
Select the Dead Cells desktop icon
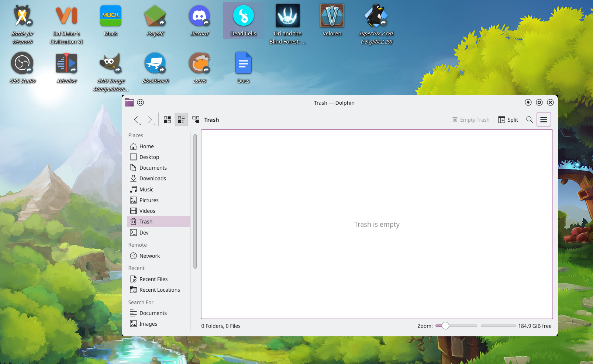pos(244,20)
